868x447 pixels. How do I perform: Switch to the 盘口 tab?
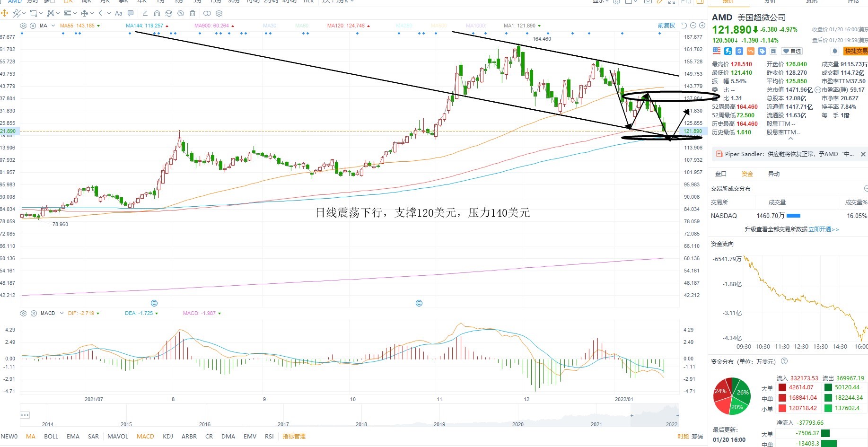click(720, 174)
